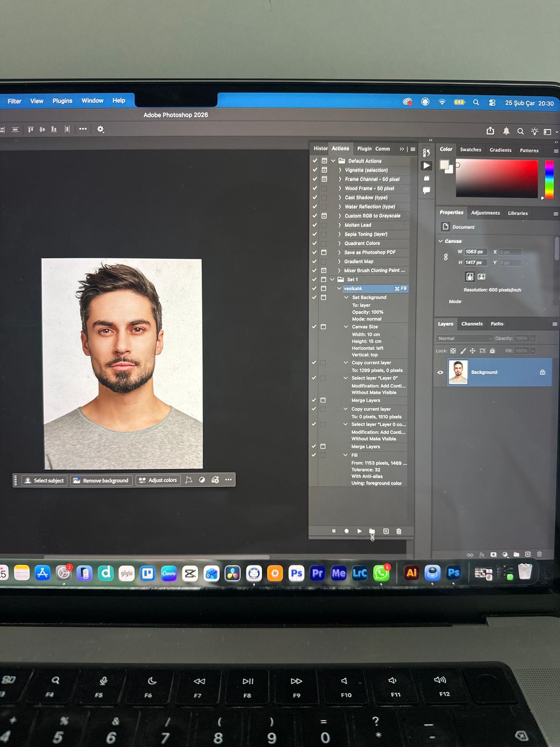Image resolution: width=560 pixels, height=747 pixels.
Task: Click the Remove background button
Action: pos(101,480)
